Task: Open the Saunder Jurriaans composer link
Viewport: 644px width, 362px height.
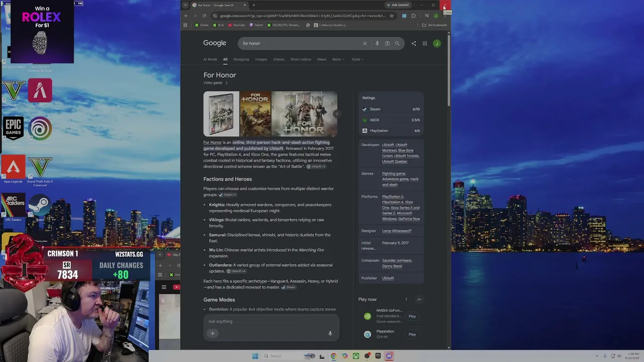Action: tap(397, 260)
